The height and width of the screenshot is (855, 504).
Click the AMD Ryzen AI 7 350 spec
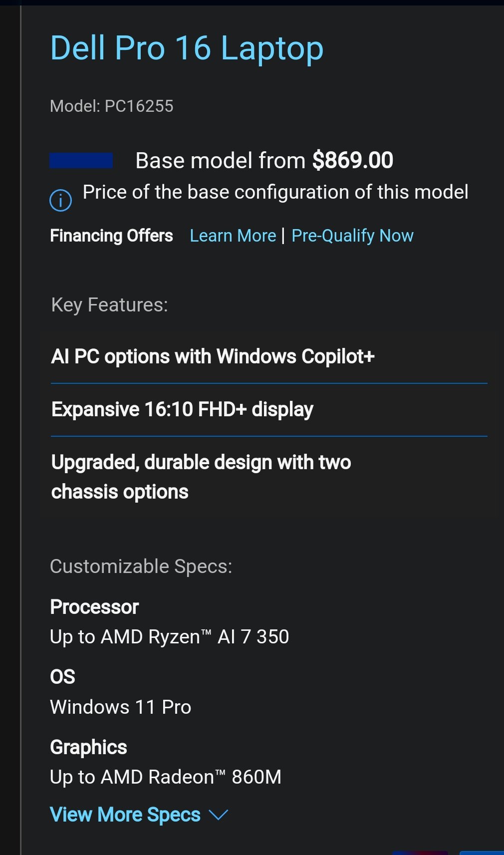(170, 637)
